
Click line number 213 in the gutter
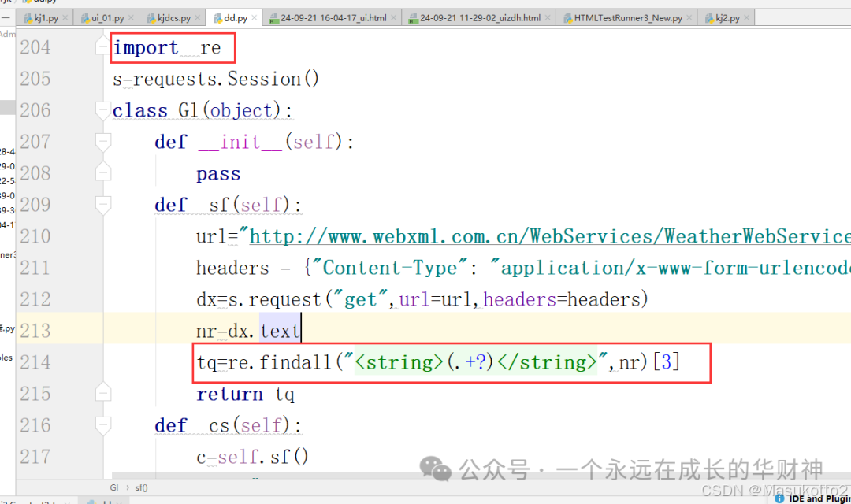(35, 331)
